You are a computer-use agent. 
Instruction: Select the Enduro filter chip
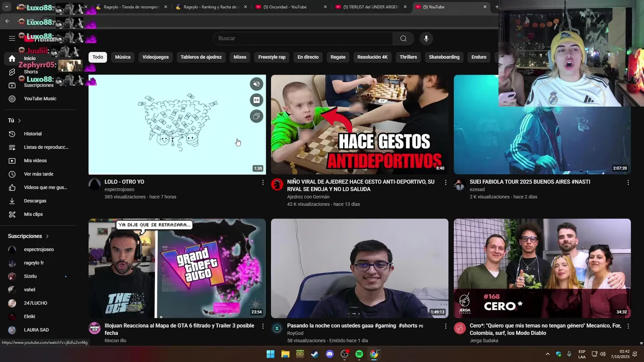[479, 57]
